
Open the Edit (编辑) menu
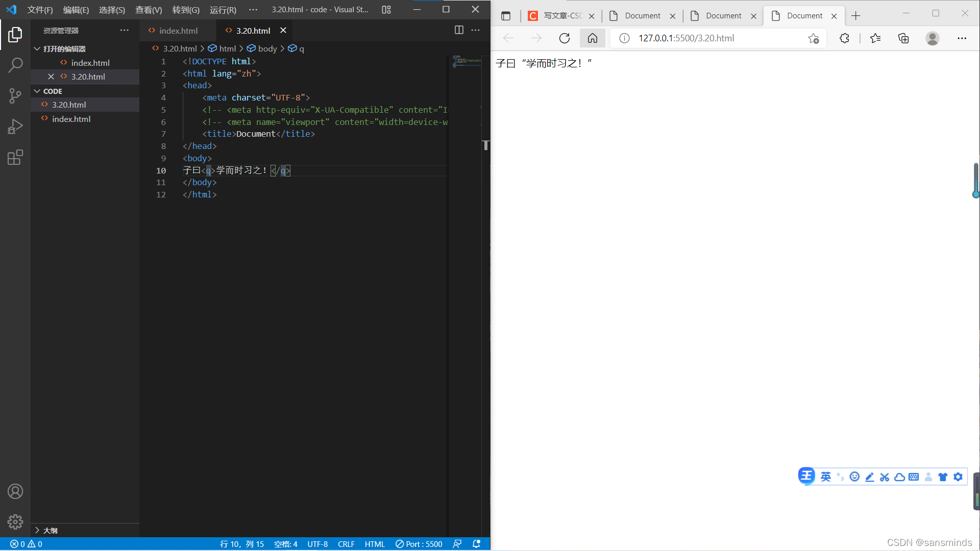click(76, 10)
